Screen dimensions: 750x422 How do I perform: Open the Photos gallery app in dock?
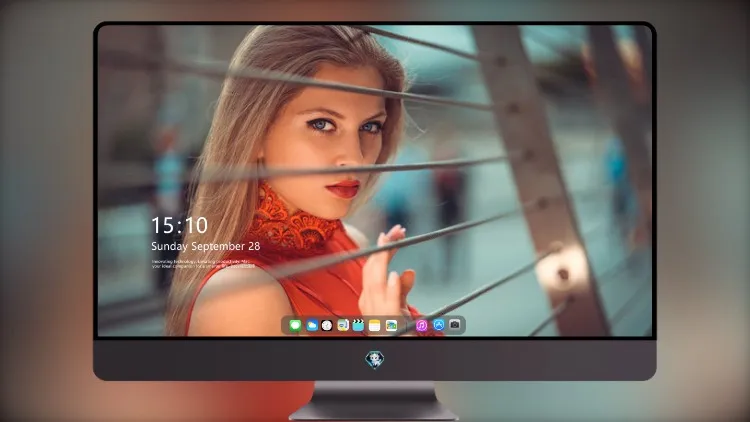391,325
